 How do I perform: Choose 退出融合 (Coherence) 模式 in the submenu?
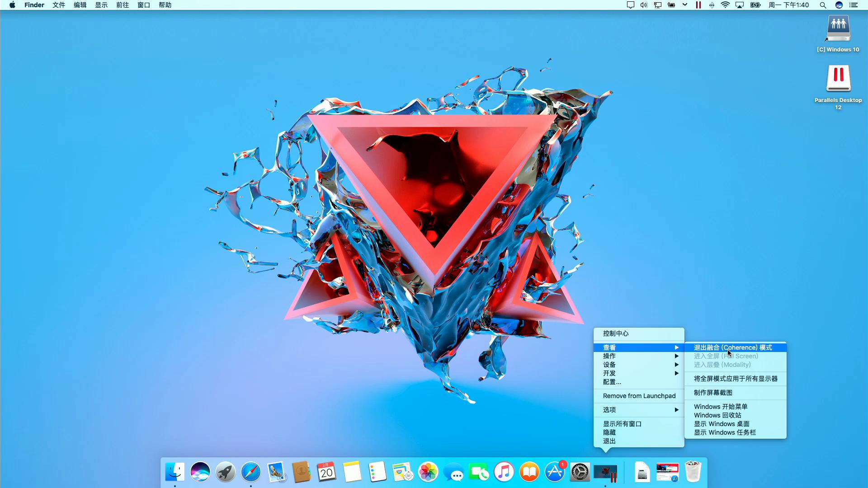733,347
